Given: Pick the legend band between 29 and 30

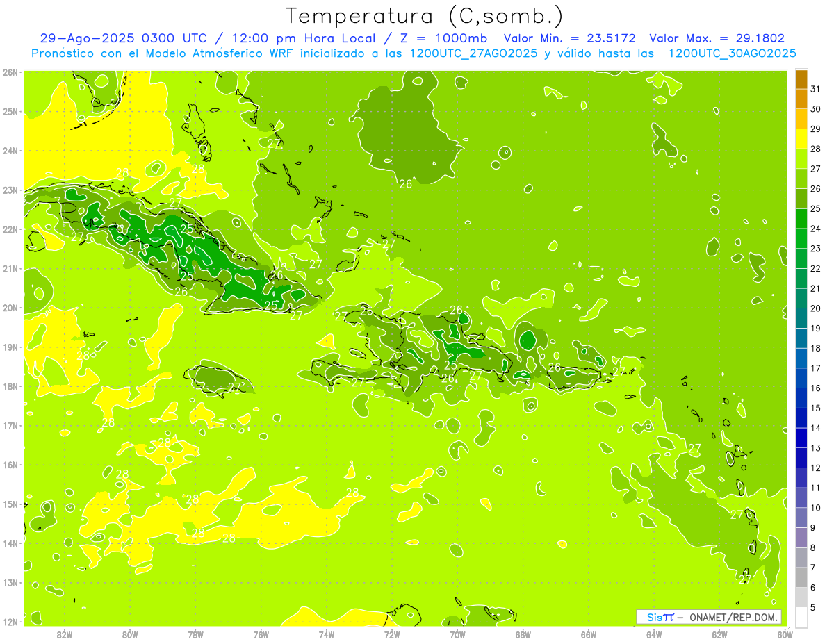Looking at the screenshot, I should pyautogui.click(x=801, y=119).
